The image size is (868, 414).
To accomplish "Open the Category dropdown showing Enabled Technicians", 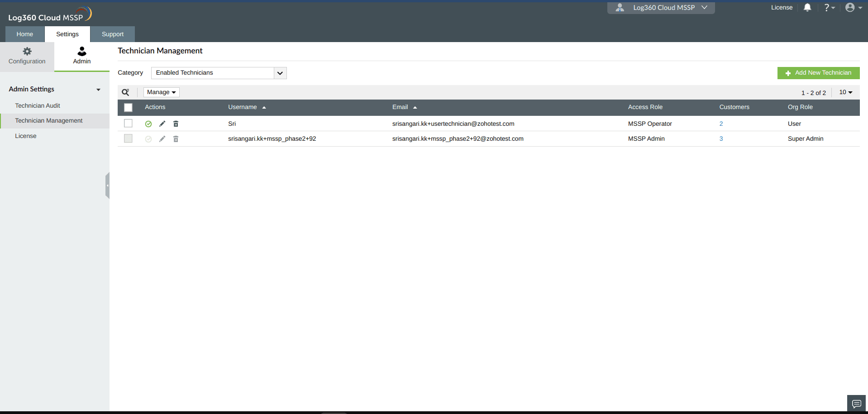I will pos(219,73).
